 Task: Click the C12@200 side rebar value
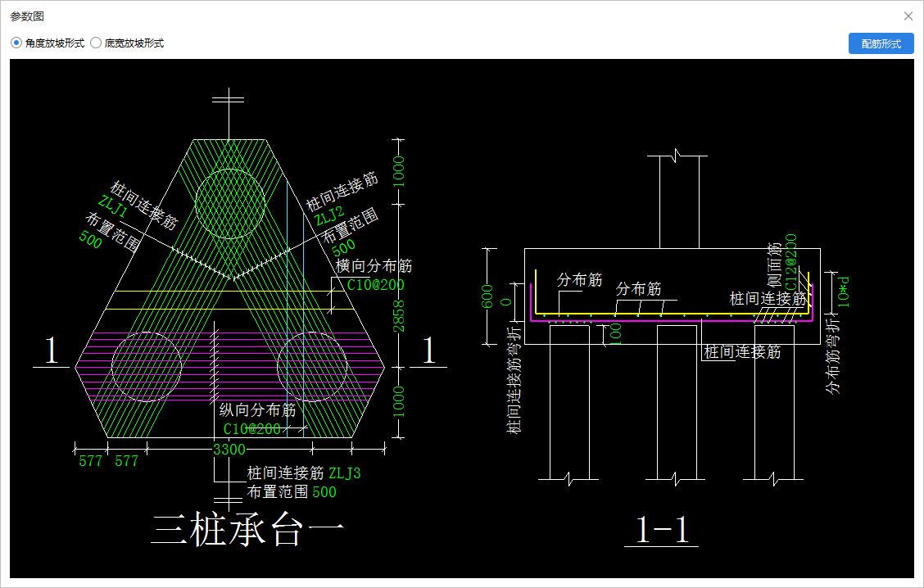790,261
